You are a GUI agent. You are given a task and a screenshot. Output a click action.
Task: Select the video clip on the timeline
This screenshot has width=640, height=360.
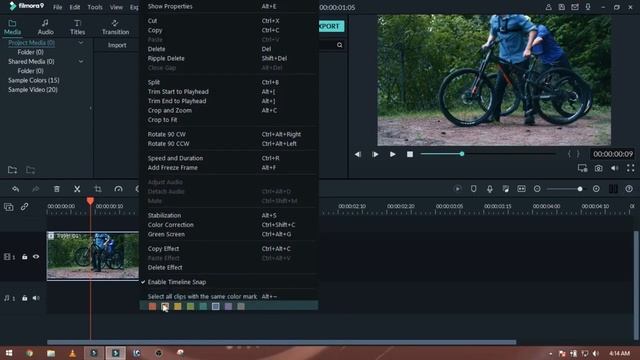pos(93,256)
